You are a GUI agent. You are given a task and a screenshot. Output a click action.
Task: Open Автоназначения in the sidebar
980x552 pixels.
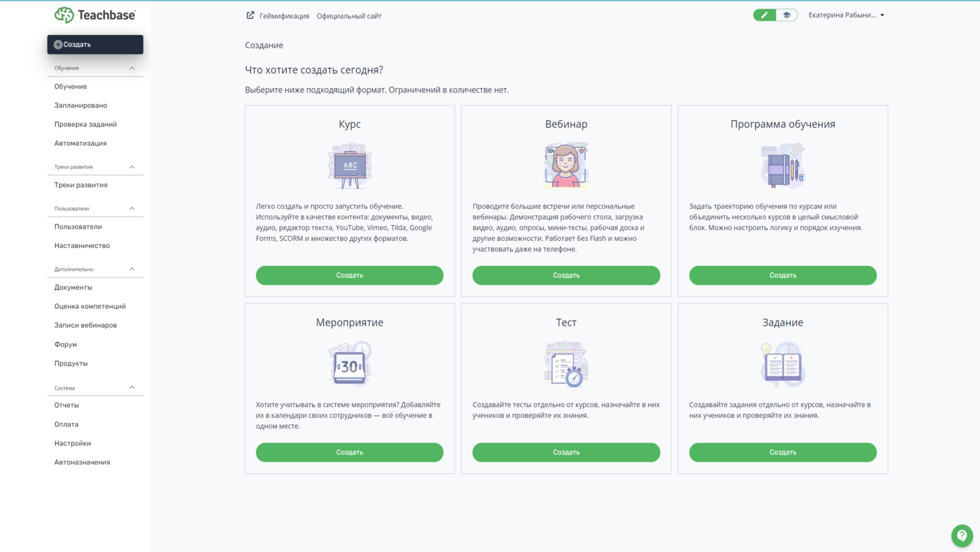(82, 462)
